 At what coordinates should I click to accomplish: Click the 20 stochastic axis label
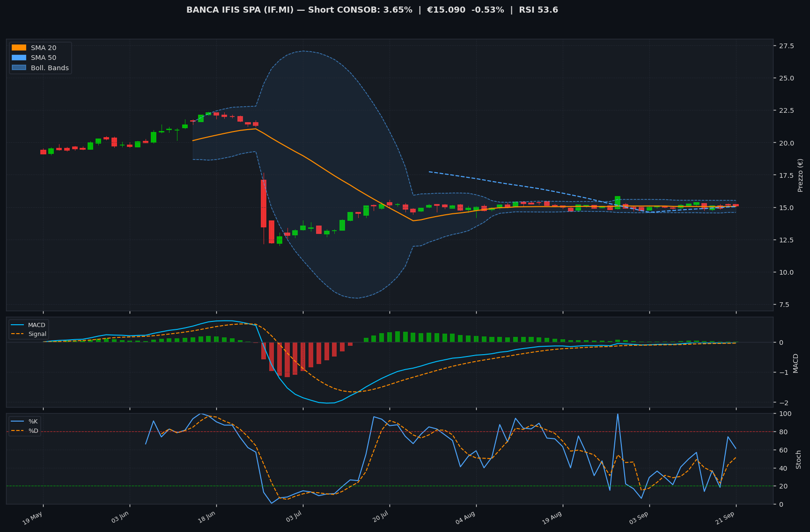(783, 486)
